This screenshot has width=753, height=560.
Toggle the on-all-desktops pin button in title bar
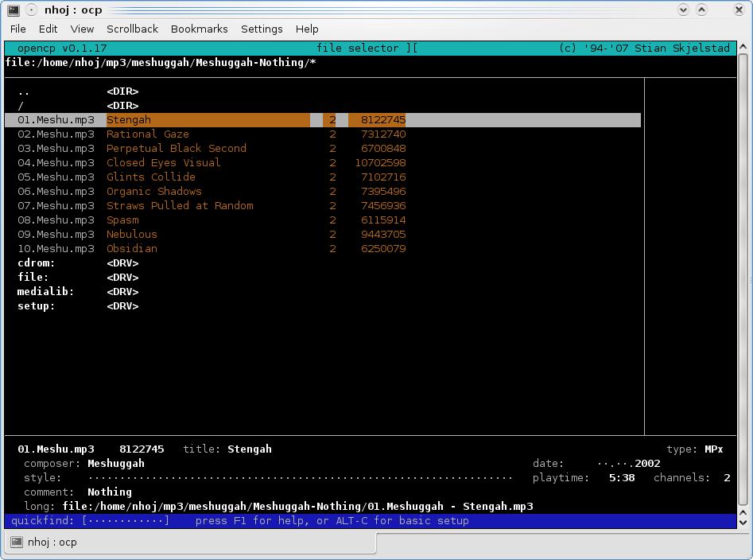point(31,10)
